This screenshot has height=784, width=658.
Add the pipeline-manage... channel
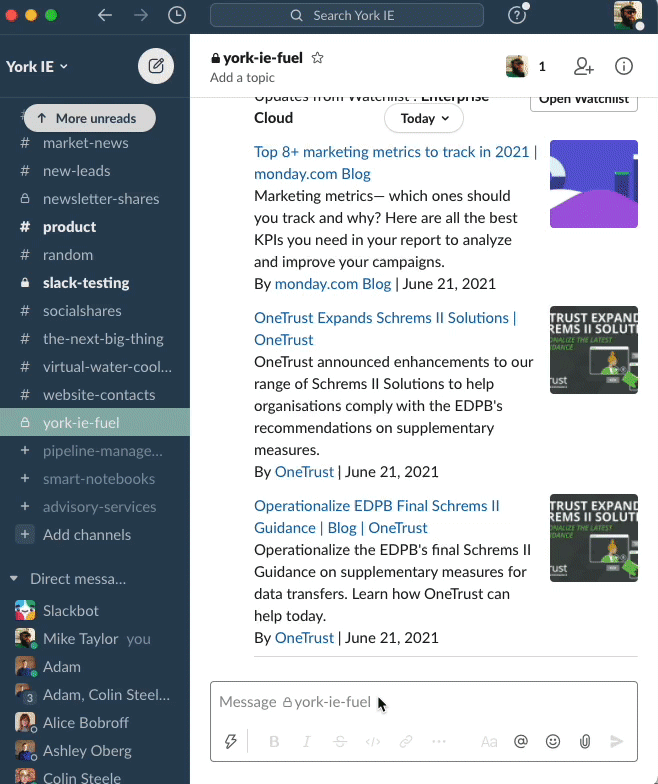coord(95,451)
